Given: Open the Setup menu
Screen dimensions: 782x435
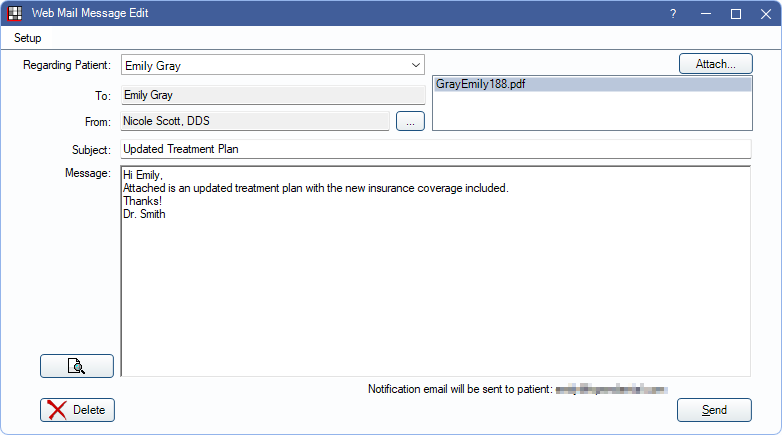Looking at the screenshot, I should (x=28, y=38).
